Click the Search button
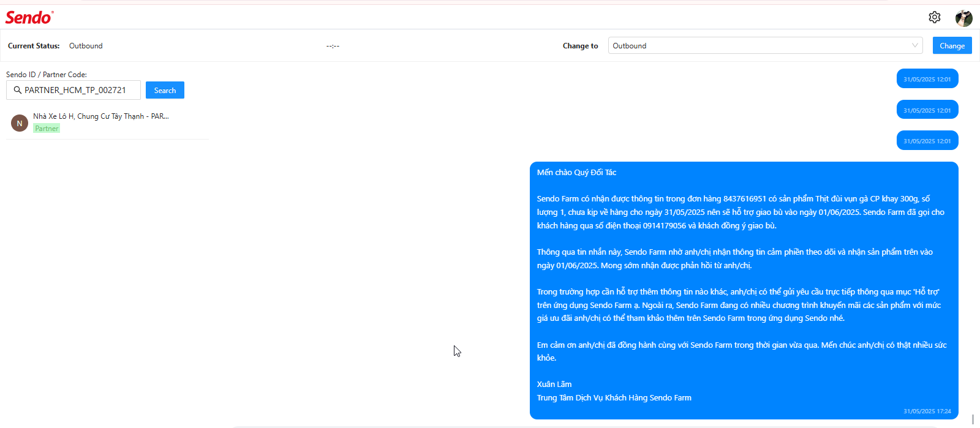The width and height of the screenshot is (980, 428). (x=165, y=90)
